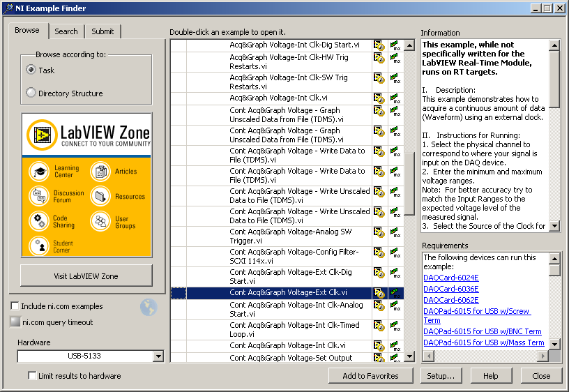Click Visit LabVIEW Zone button
This screenshot has width=569, height=392.
coord(86,276)
